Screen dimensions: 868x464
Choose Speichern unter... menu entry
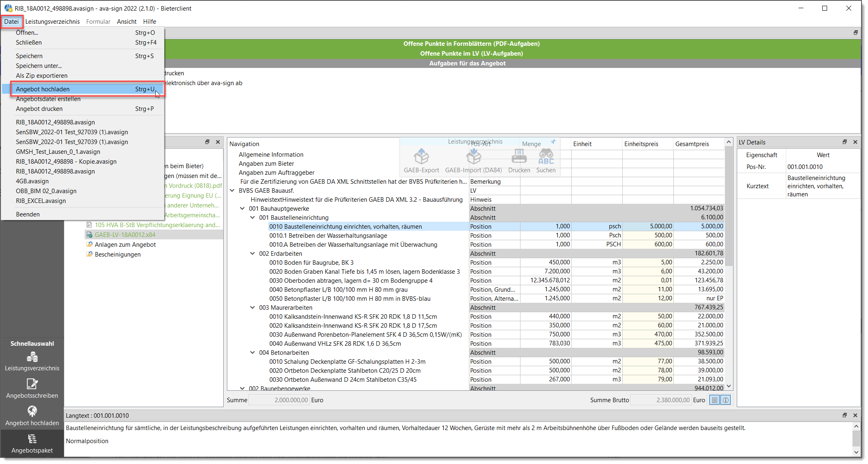coord(83,66)
